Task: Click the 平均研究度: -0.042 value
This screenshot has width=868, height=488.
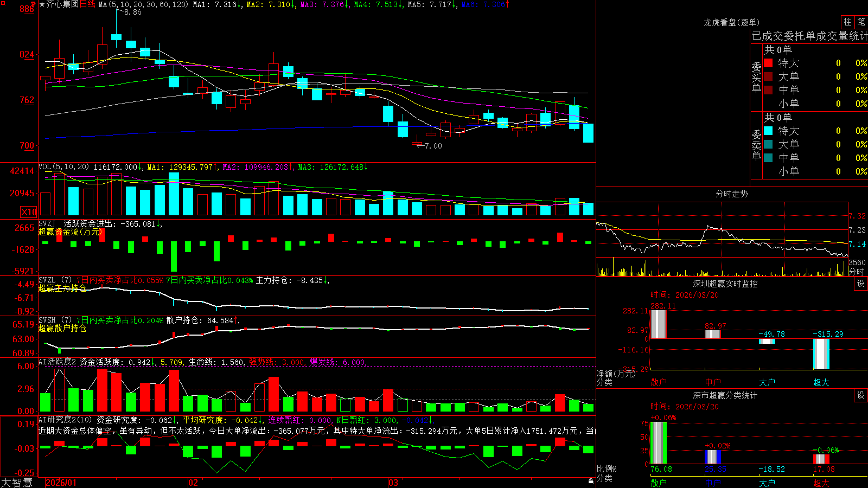Action: coord(222,420)
